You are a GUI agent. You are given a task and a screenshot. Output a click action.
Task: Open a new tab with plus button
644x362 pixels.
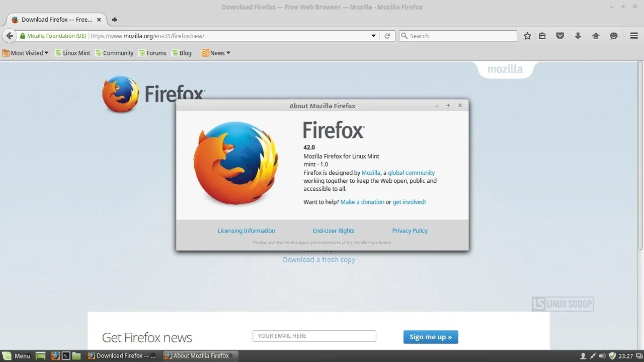[x=114, y=20]
